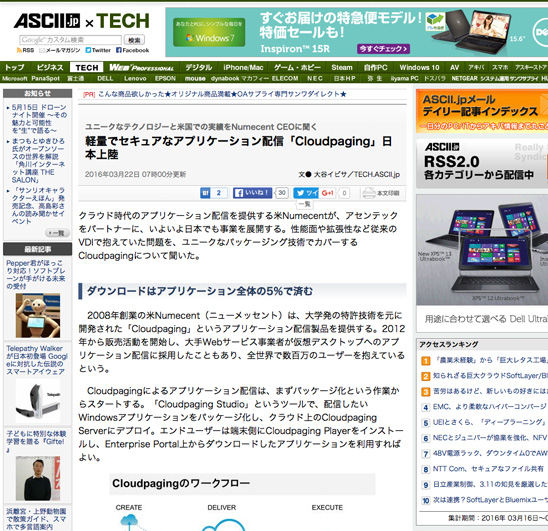Click the 検索 search button
The width and height of the screenshot is (548, 531).
(134, 40)
